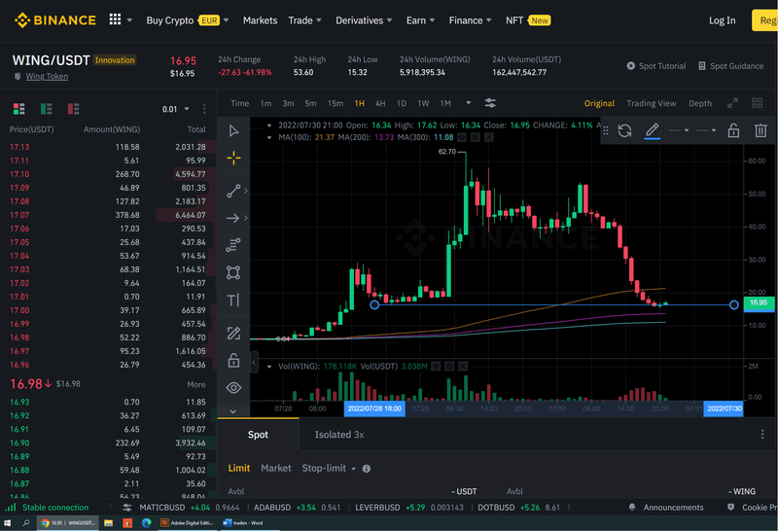Open chart indicator settings sliders icon
The width and height of the screenshot is (778, 532).
click(x=490, y=103)
